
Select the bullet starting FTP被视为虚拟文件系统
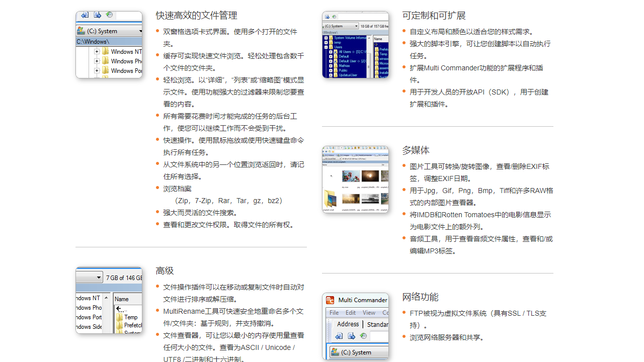point(478,319)
